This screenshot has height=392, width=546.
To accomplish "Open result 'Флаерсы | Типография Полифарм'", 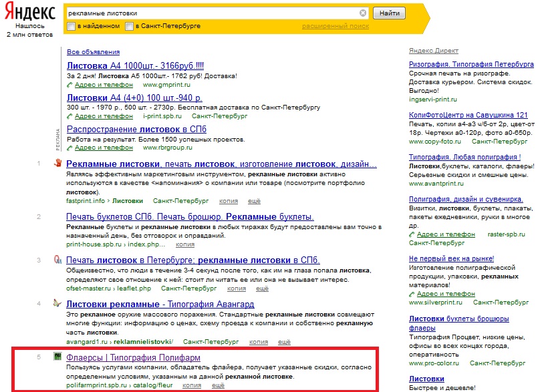I will pos(134,357).
